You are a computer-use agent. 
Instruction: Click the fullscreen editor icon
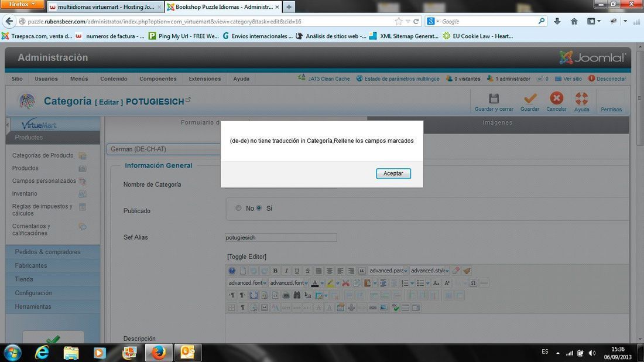click(254, 295)
